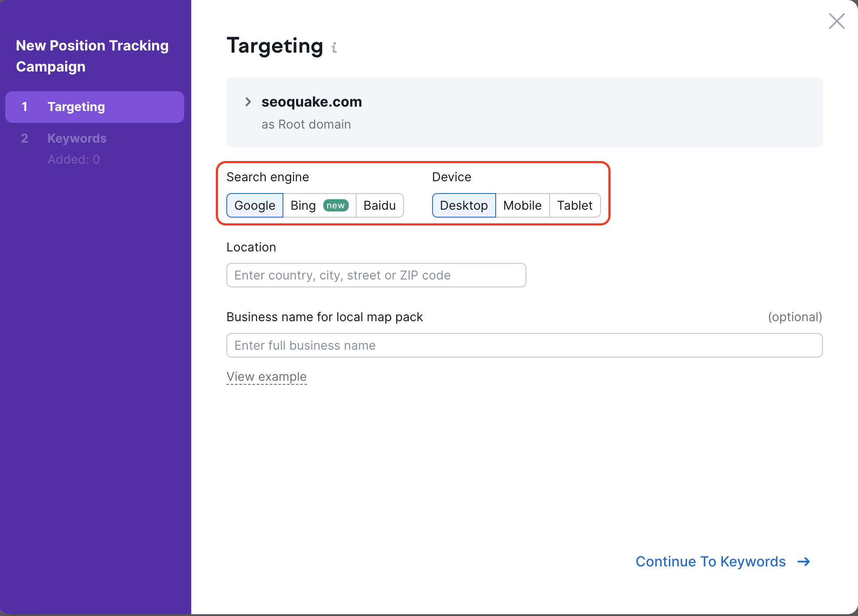
Task: Select the Baidu search engine option
Action: pos(380,205)
